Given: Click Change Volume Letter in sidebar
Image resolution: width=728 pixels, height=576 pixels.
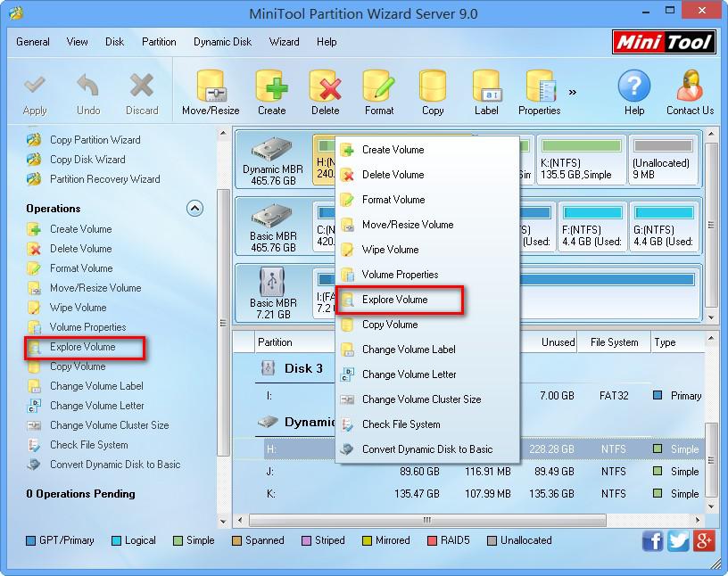Looking at the screenshot, I should (x=97, y=405).
